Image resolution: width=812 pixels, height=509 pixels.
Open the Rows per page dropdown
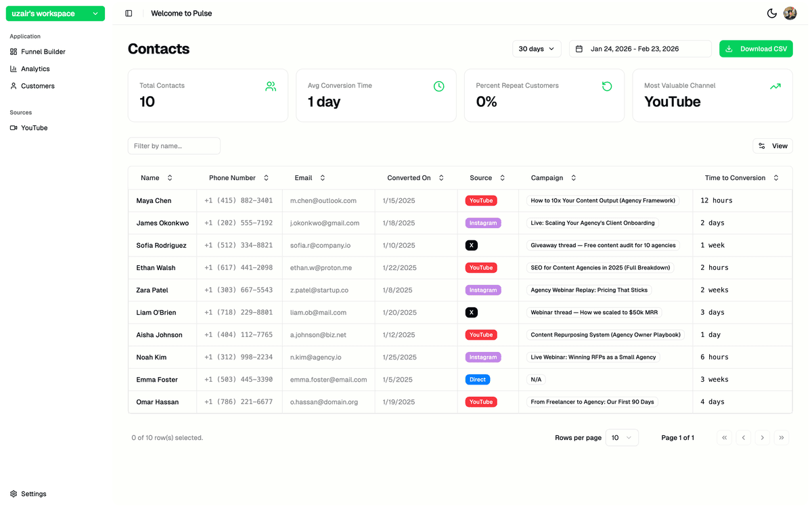pyautogui.click(x=621, y=438)
